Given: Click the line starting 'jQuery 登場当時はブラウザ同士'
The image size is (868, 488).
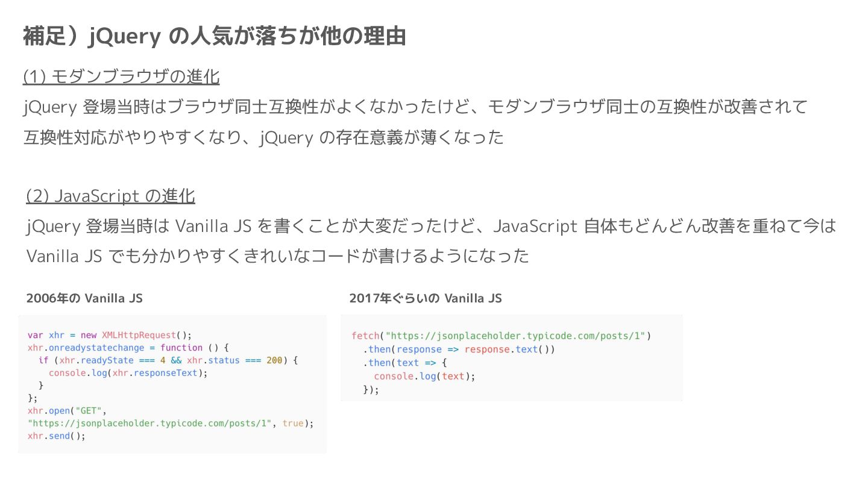Looking at the screenshot, I should (x=415, y=107).
